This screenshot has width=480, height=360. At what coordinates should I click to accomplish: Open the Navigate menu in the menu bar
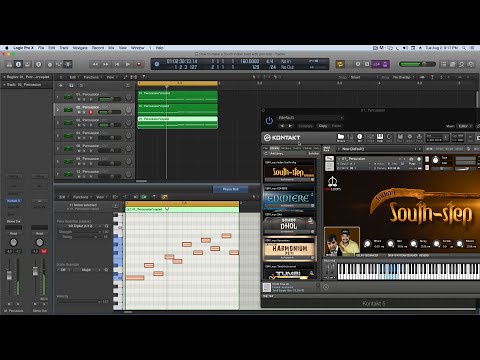(x=80, y=48)
